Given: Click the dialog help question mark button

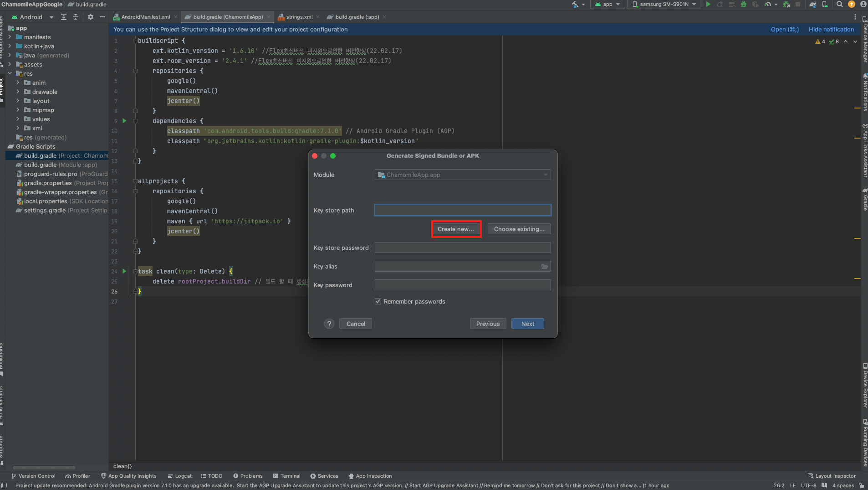Looking at the screenshot, I should pos(329,324).
